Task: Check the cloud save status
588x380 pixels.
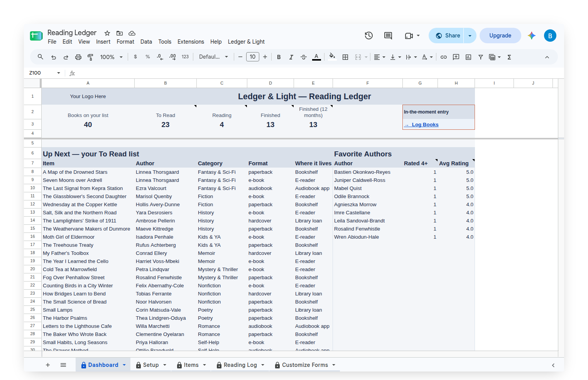Action: [132, 33]
